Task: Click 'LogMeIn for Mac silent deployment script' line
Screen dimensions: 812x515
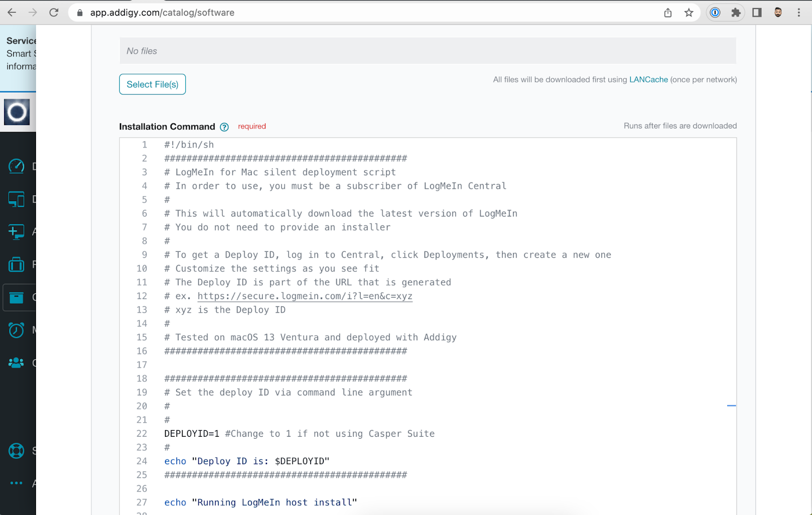Action: (x=280, y=172)
